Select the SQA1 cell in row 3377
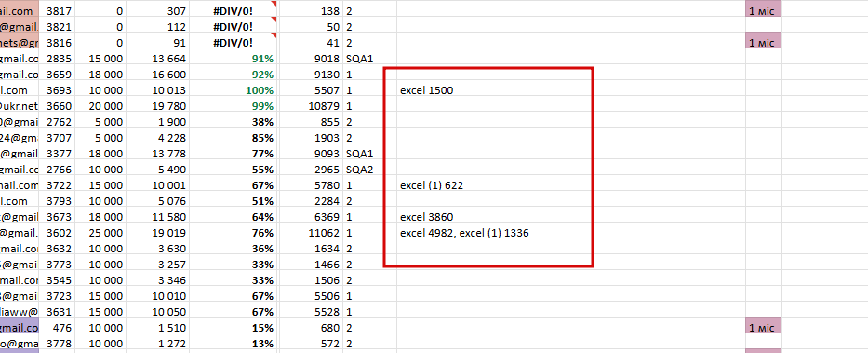The image size is (868, 353). 369,154
